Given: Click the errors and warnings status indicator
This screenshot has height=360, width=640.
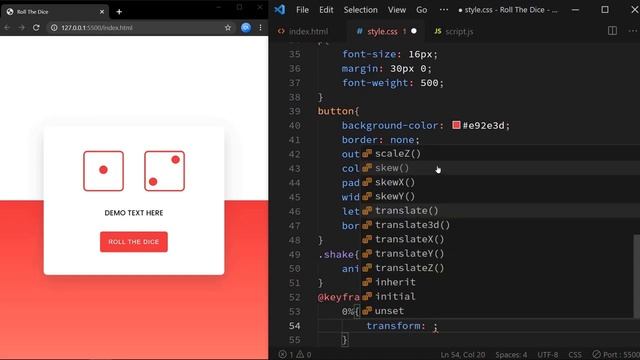Looking at the screenshot, I should click(295, 354).
